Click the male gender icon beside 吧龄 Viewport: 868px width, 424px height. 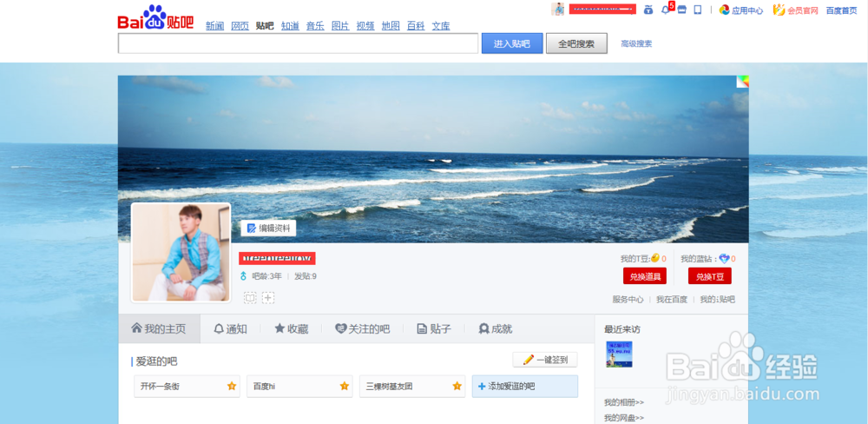pyautogui.click(x=243, y=276)
